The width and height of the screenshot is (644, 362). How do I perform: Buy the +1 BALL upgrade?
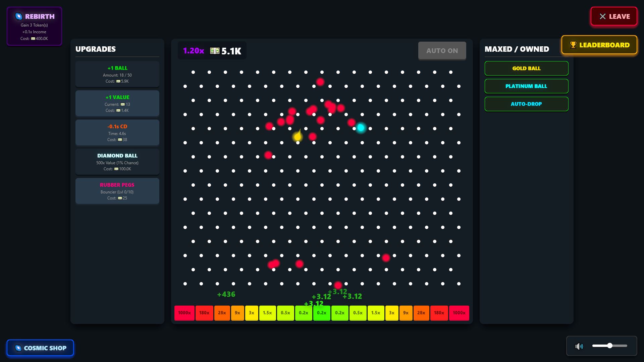117,74
